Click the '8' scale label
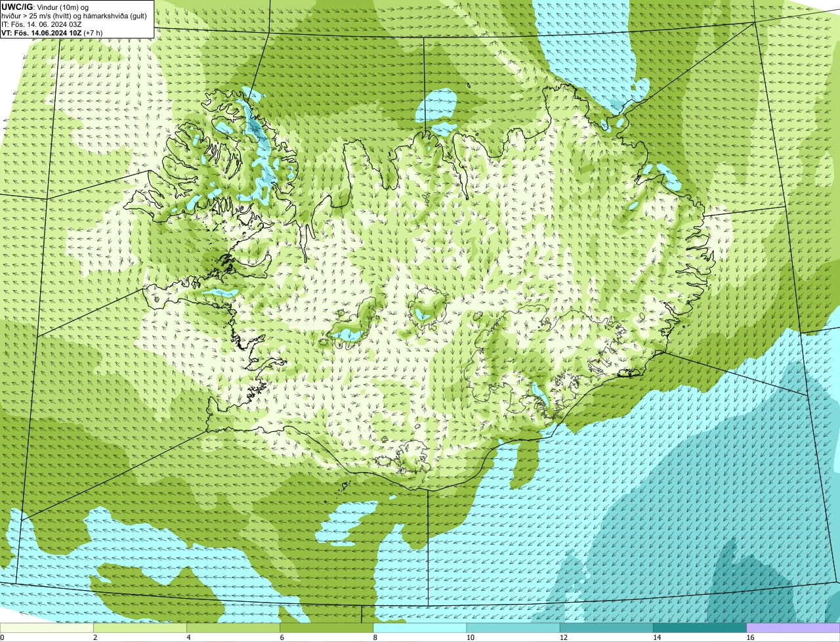The height and width of the screenshot is (642, 840). click(x=375, y=637)
